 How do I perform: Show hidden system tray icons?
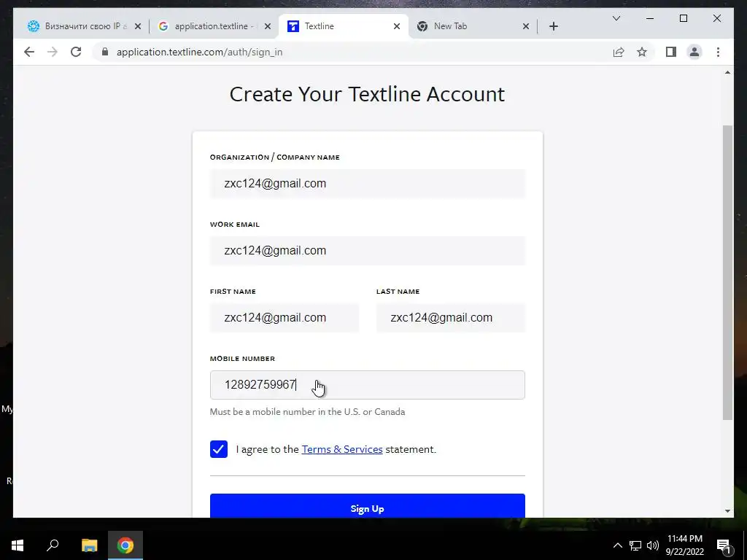[617, 545]
